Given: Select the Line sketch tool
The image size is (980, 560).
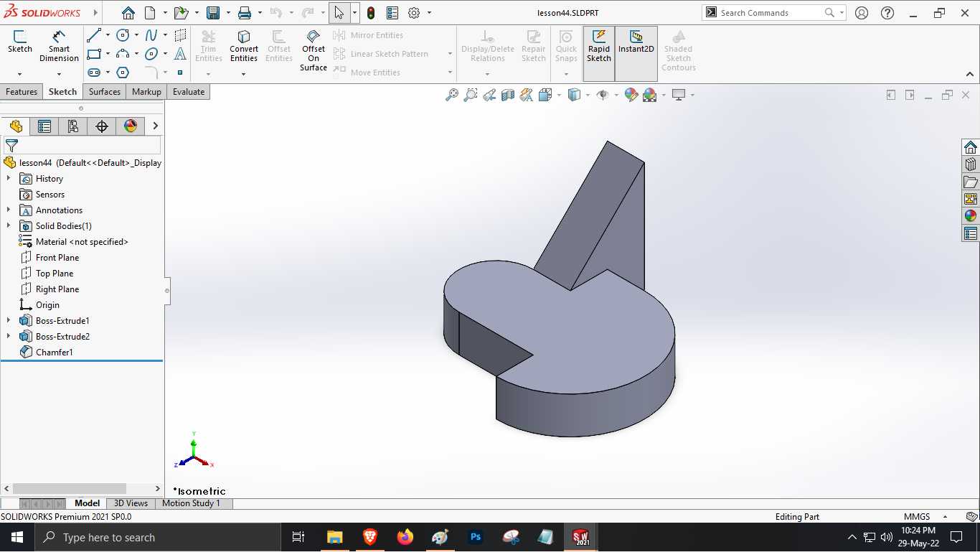Looking at the screenshot, I should 94,35.
